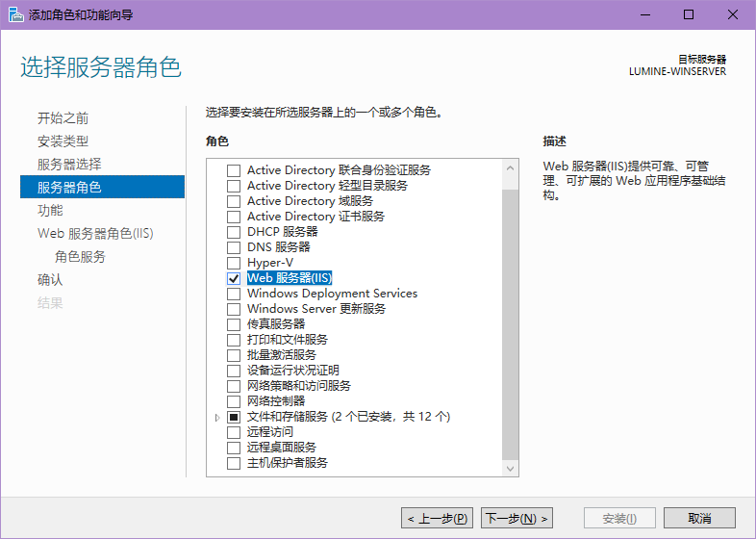Viewport: 756px width, 539px height.
Task: Toggle the 远程桌面服务 checkbox
Action: 233,448
